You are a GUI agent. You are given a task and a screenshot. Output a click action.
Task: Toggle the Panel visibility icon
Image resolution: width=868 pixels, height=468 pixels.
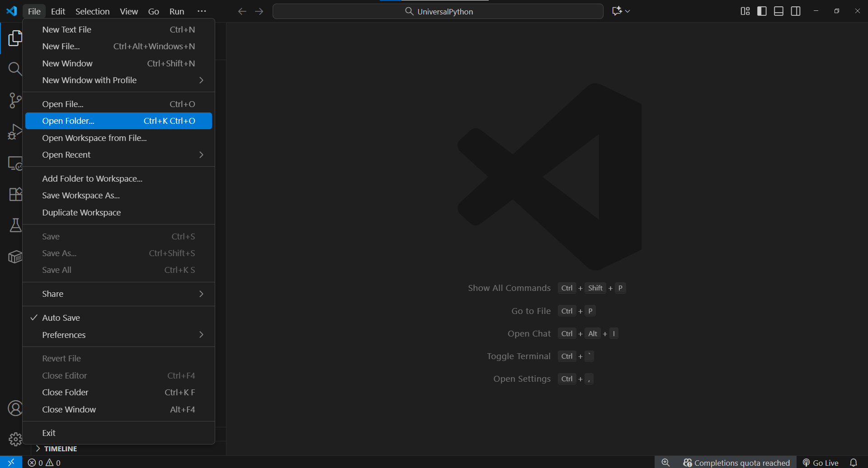point(778,11)
